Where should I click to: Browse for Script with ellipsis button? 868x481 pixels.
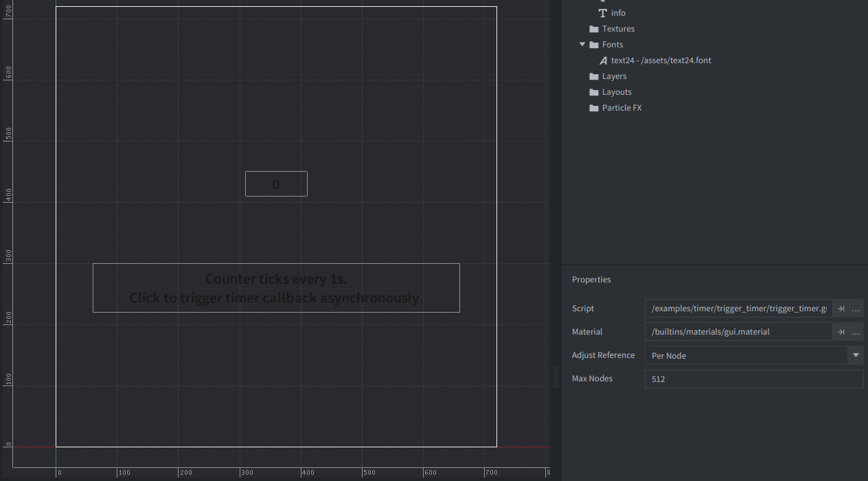(856, 309)
